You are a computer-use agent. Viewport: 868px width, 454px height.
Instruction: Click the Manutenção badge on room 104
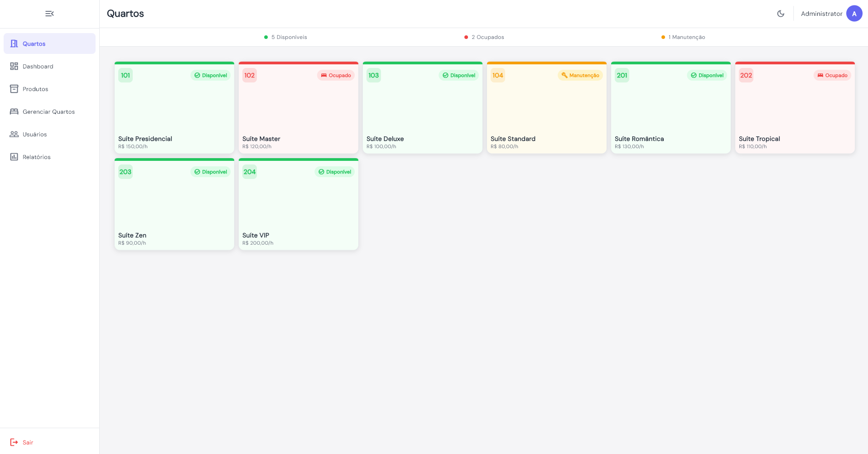pyautogui.click(x=580, y=75)
